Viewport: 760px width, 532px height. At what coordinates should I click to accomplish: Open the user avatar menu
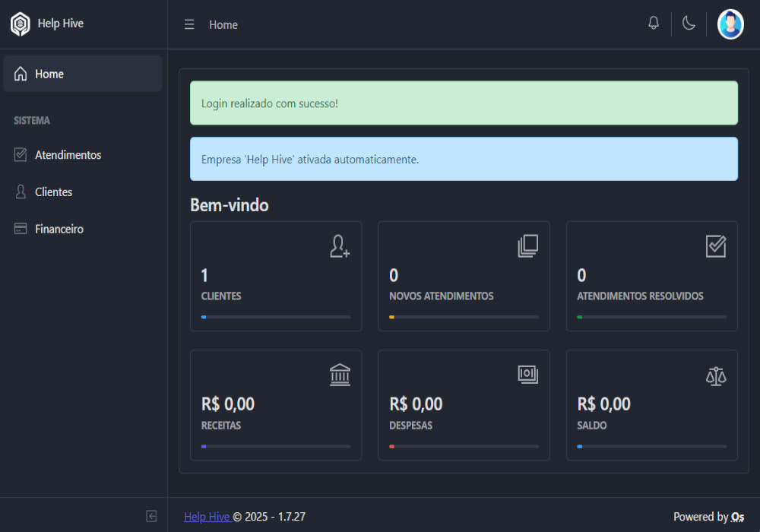point(730,24)
